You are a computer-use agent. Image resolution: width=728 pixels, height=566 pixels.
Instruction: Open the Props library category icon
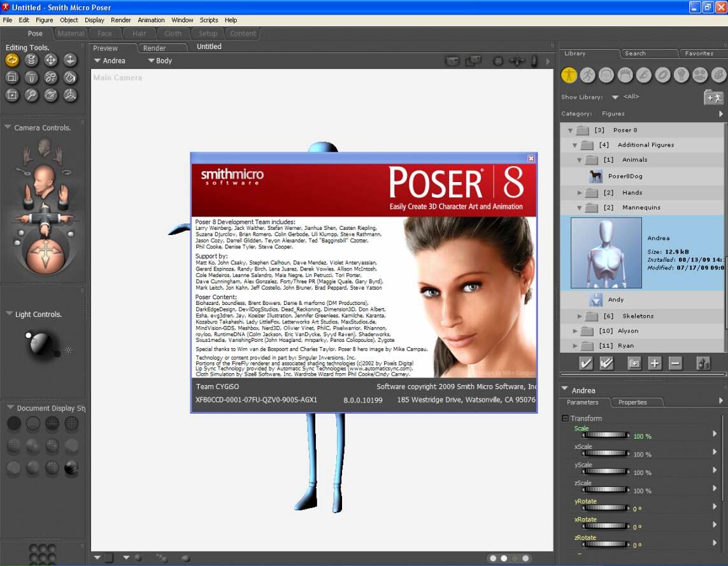662,74
